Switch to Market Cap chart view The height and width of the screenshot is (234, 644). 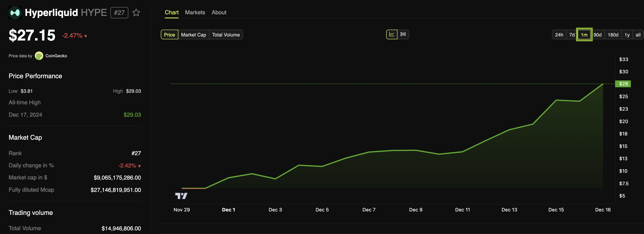[193, 34]
